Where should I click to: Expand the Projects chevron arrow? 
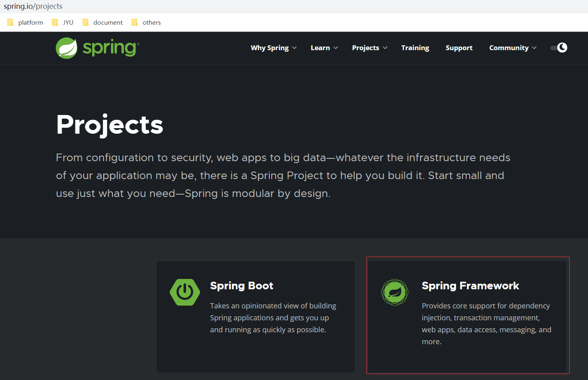[385, 48]
